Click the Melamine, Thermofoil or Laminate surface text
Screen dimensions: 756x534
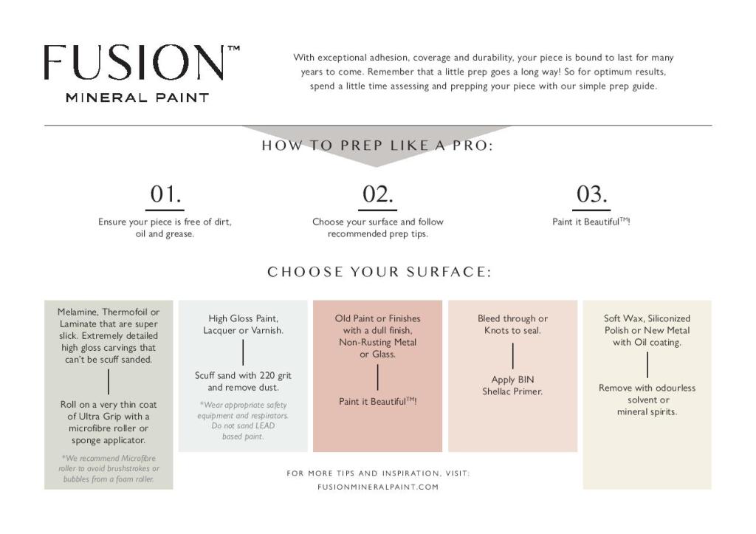coord(109,335)
